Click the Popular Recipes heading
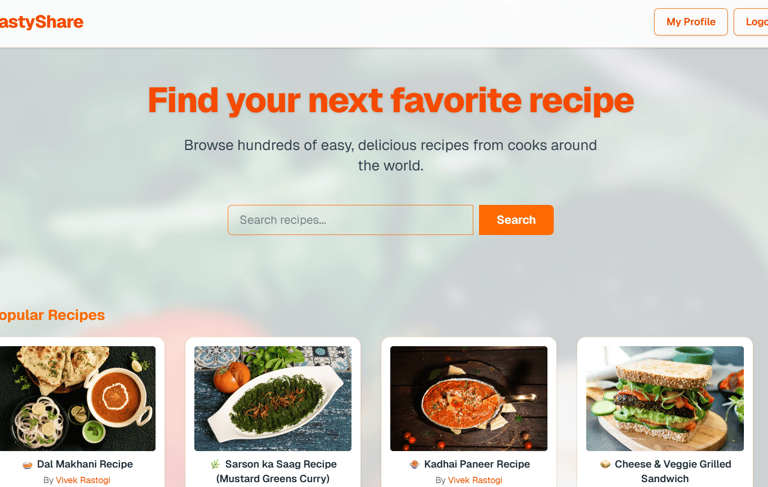Screen dimensions: 768x487 (x=52, y=315)
